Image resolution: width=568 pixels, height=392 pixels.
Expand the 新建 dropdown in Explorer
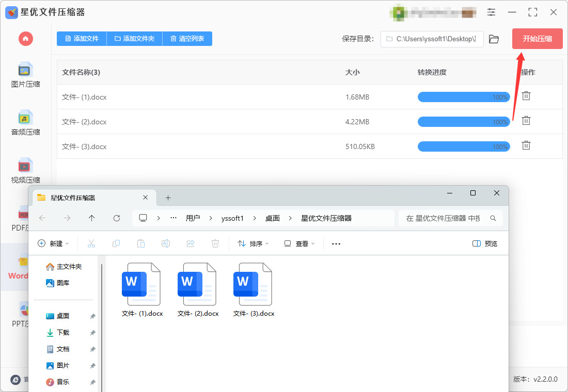(54, 243)
